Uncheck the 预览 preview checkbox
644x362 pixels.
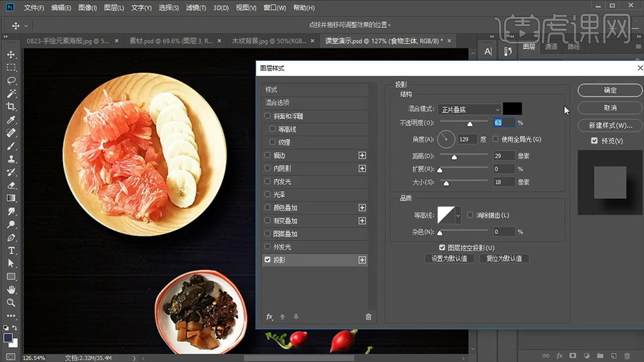click(x=594, y=141)
